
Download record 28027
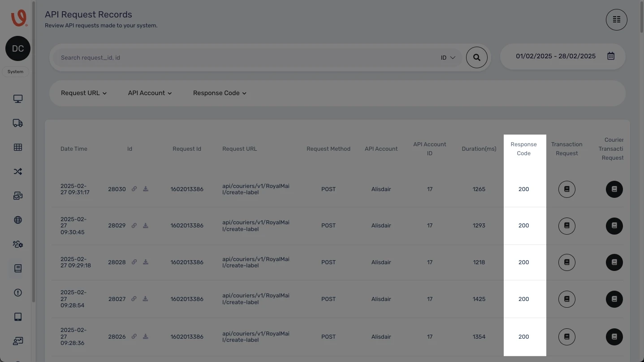[x=146, y=299]
